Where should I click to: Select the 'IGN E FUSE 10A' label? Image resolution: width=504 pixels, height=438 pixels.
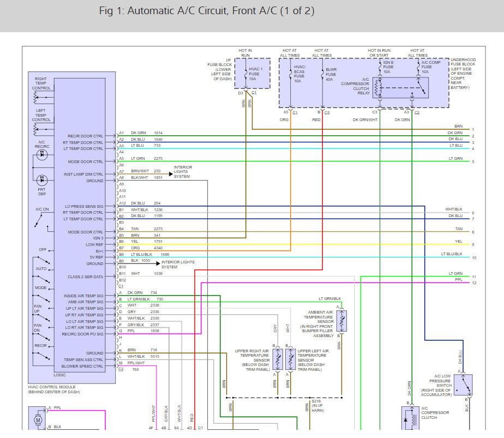point(388,67)
